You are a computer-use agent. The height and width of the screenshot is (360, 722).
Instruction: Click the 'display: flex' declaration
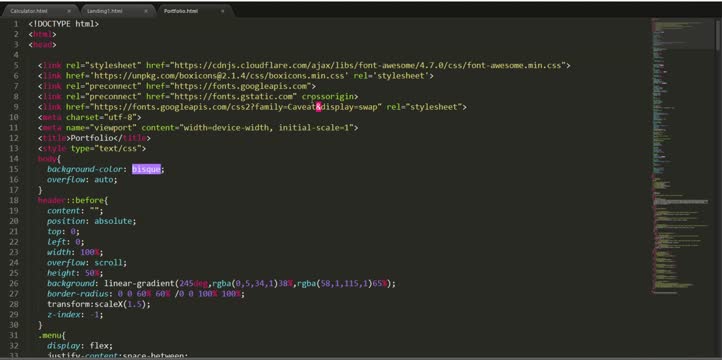pos(80,346)
